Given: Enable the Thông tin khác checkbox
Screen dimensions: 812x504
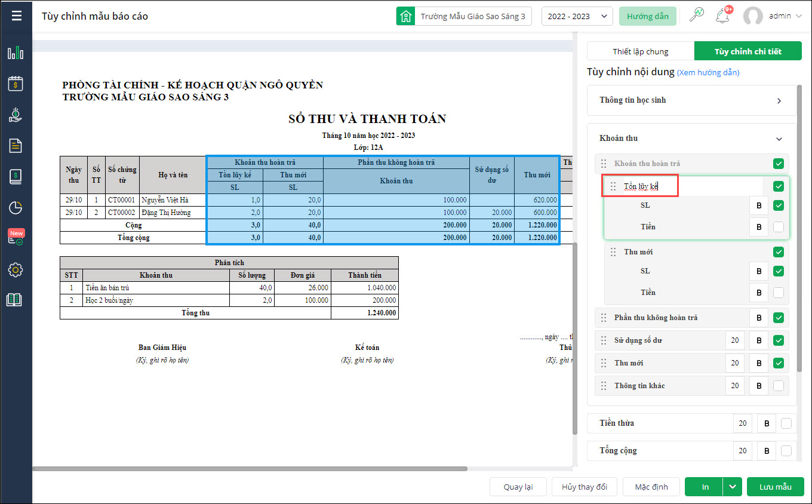Looking at the screenshot, I should [778, 386].
